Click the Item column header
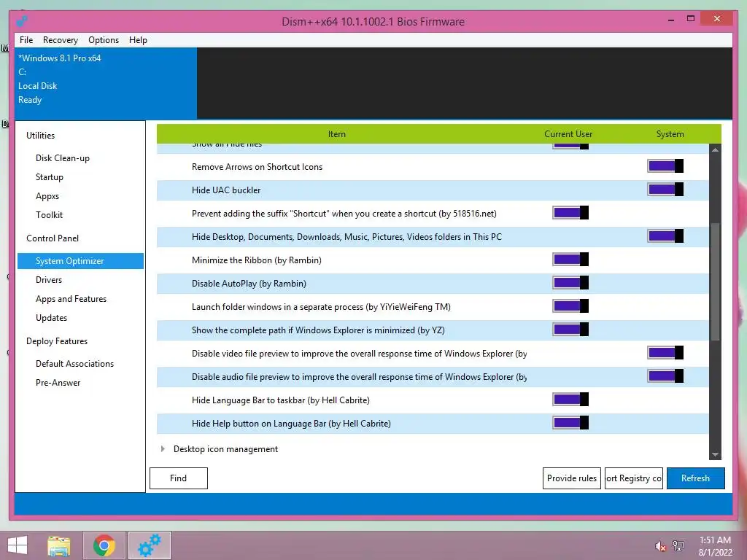 click(337, 134)
